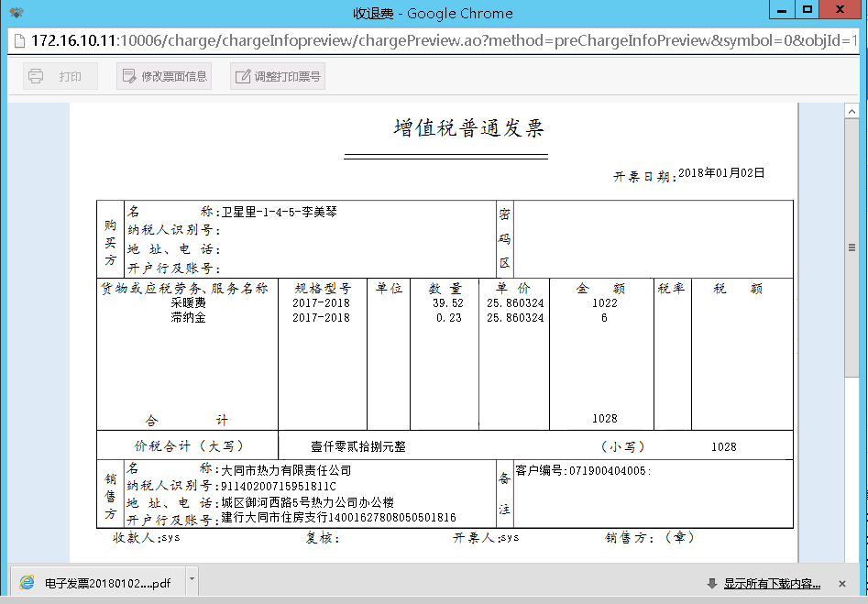Image resolution: width=868 pixels, height=604 pixels.
Task: Click the 调整打印票号 pencil icon
Action: coord(243,77)
